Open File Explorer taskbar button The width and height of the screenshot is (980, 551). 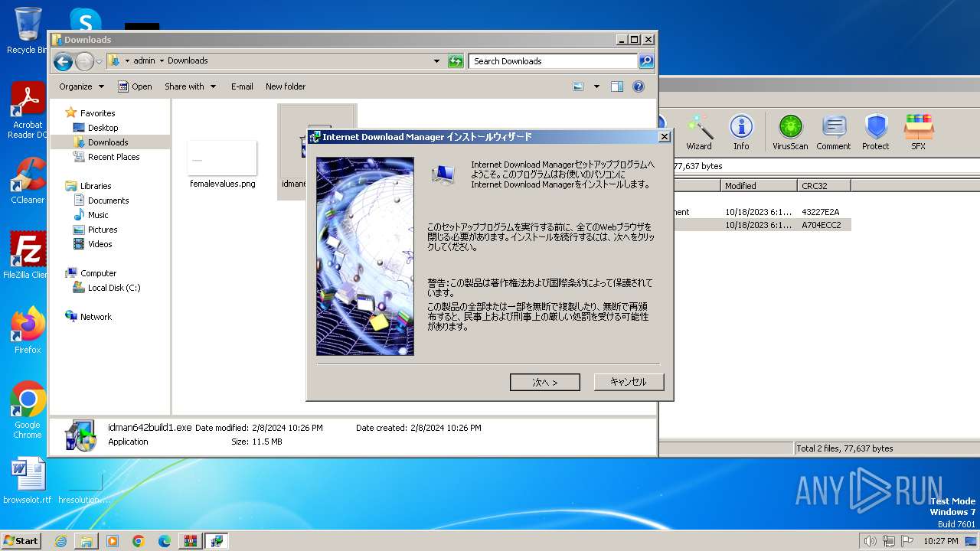tap(87, 541)
